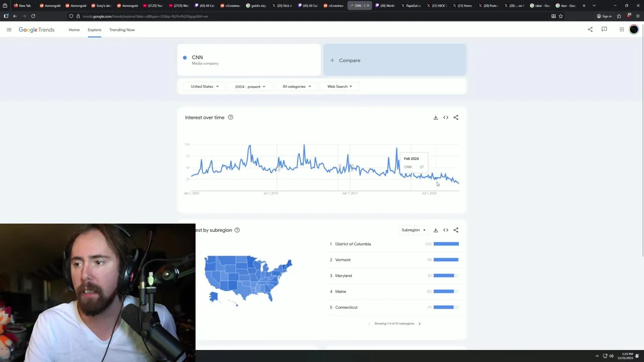The image size is (644, 362).
Task: Open the Google apps grid
Action: (x=622, y=29)
